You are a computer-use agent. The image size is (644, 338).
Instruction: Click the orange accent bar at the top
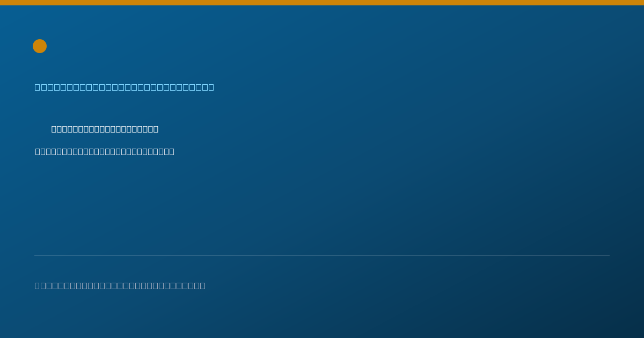(322, 3)
